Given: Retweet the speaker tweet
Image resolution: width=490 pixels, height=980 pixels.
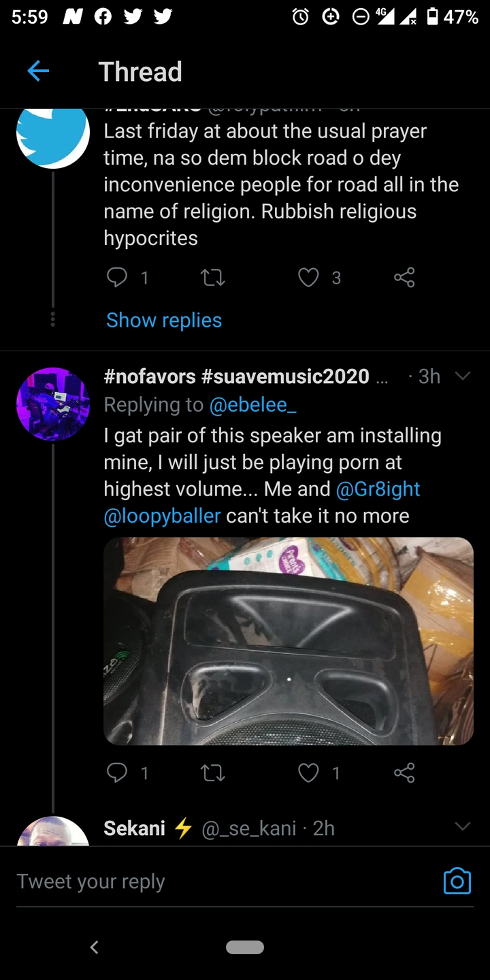Looking at the screenshot, I should tap(213, 772).
